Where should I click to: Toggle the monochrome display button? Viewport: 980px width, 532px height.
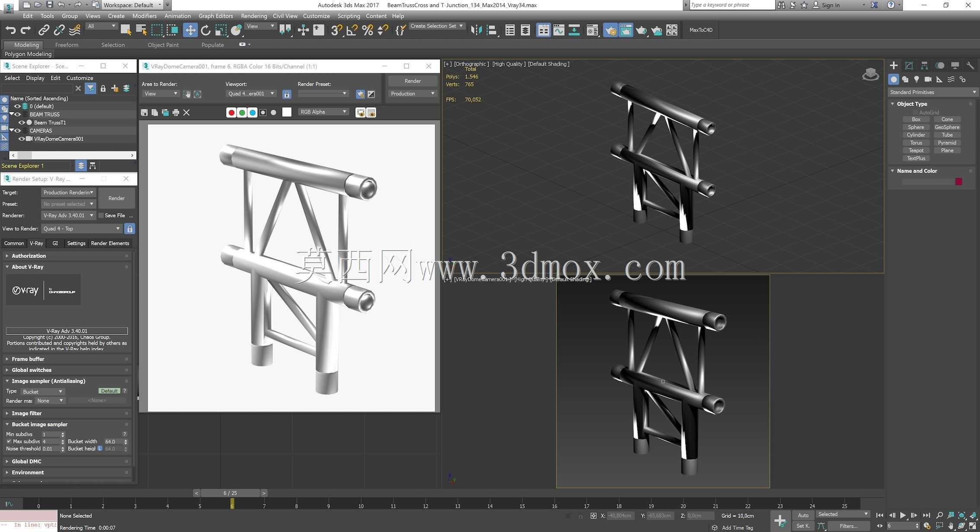point(274,113)
